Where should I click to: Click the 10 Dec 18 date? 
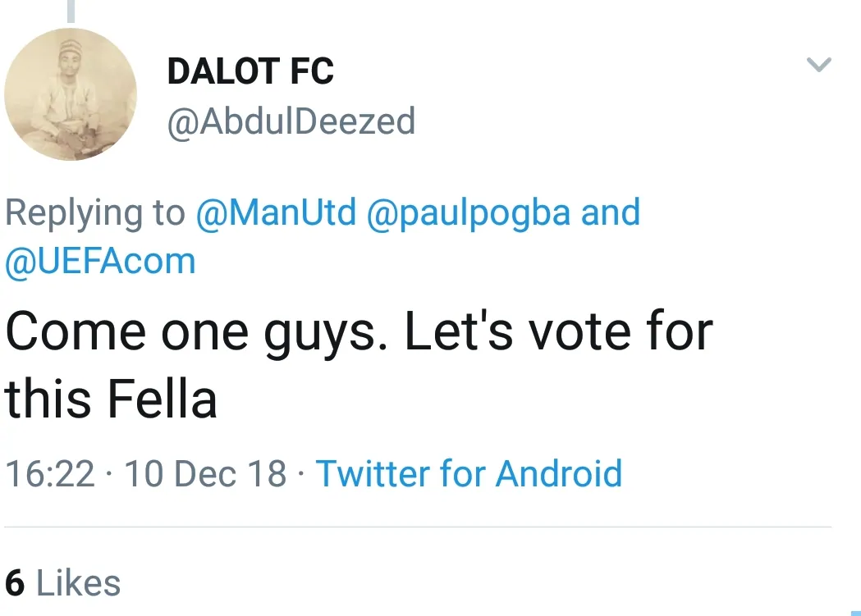click(x=205, y=474)
